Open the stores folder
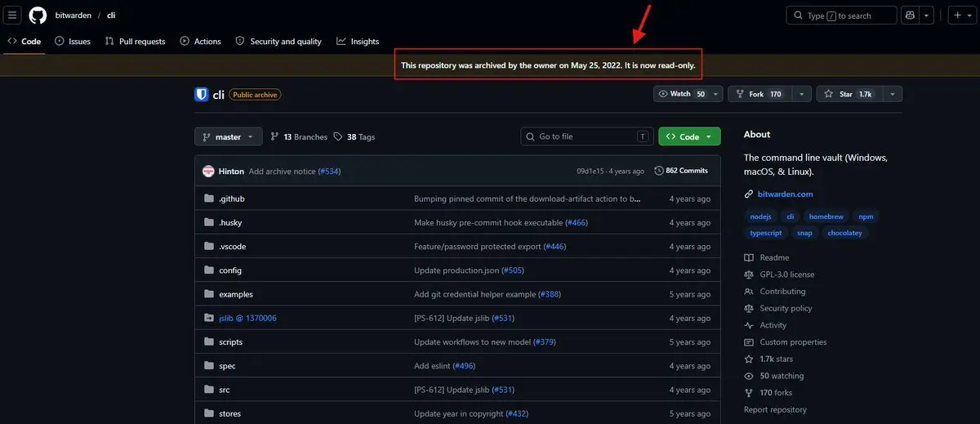 coord(229,413)
